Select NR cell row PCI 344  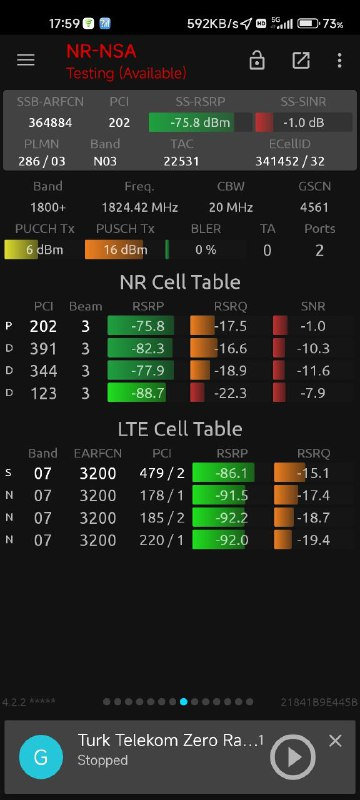pyautogui.click(x=178, y=371)
